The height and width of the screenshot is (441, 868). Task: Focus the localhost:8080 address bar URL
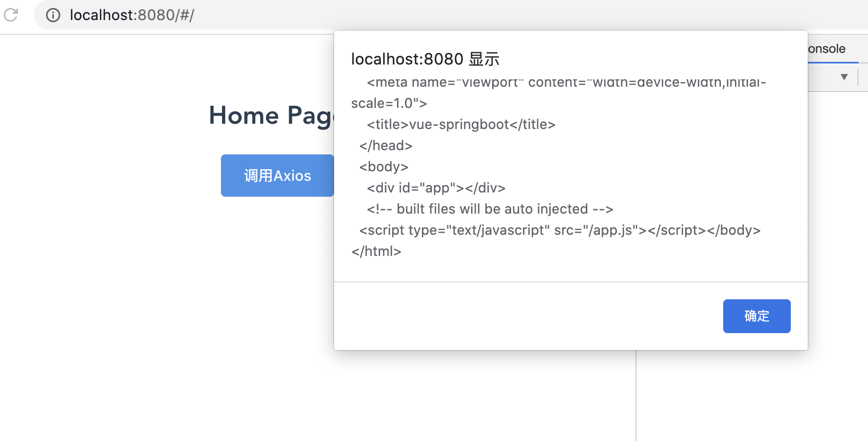(x=132, y=15)
